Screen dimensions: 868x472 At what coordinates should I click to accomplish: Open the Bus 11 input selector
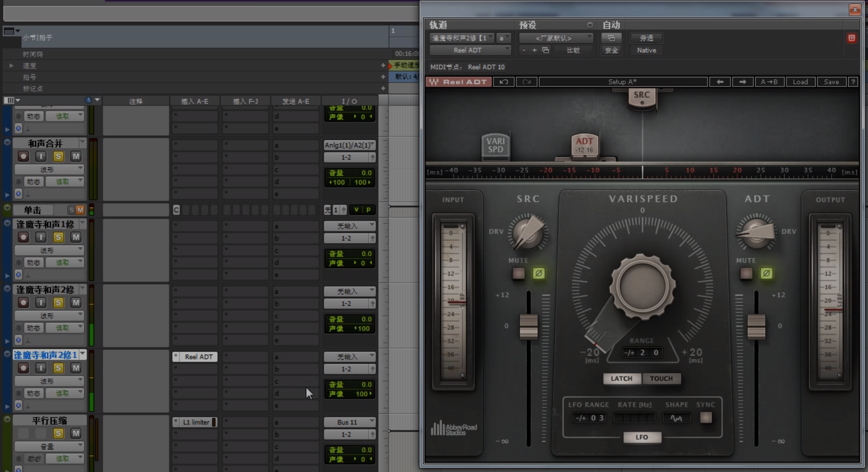click(349, 422)
